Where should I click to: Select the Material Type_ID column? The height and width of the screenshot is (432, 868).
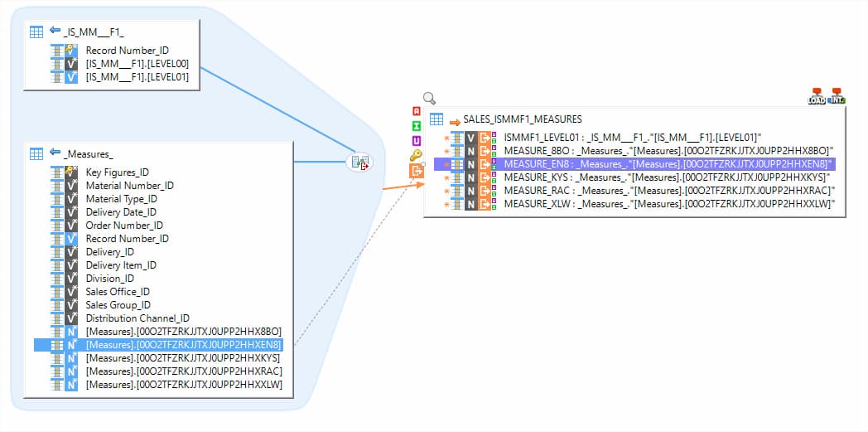point(121,199)
